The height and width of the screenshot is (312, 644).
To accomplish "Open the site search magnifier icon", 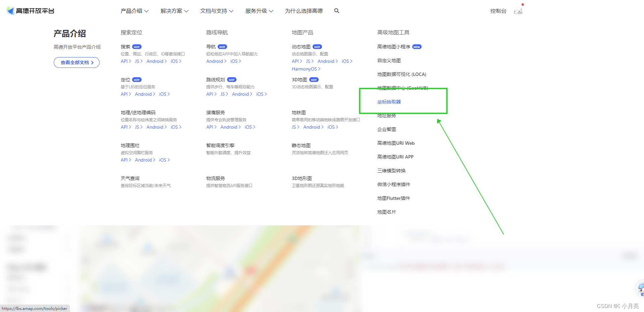I will [336, 11].
